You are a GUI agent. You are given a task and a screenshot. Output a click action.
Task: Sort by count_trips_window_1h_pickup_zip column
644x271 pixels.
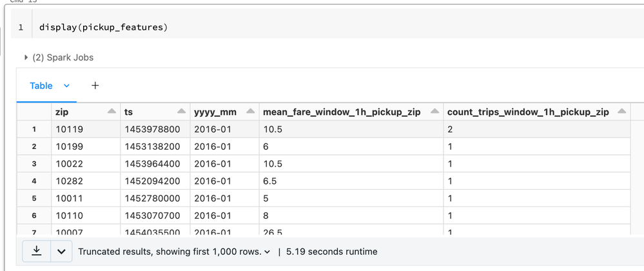pos(622,112)
